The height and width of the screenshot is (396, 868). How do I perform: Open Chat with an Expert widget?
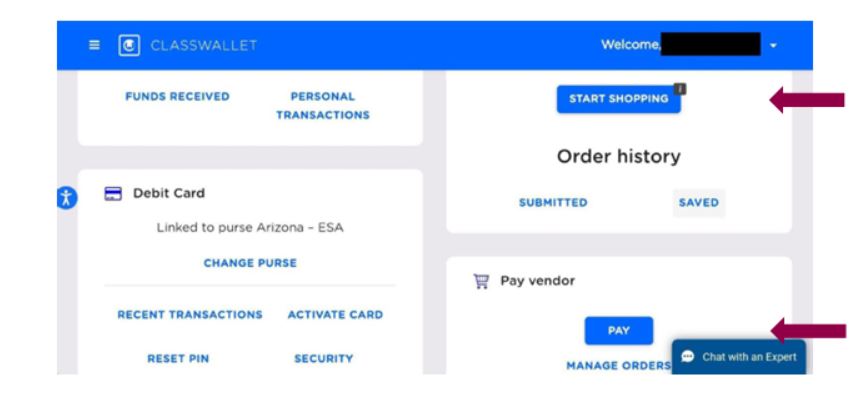pyautogui.click(x=739, y=357)
